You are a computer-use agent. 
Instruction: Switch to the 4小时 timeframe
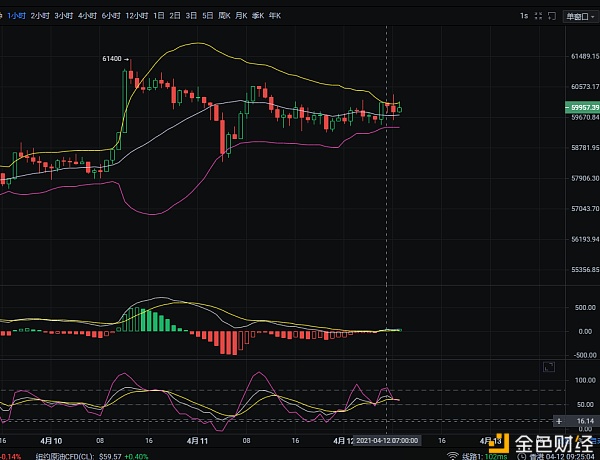pyautogui.click(x=88, y=16)
